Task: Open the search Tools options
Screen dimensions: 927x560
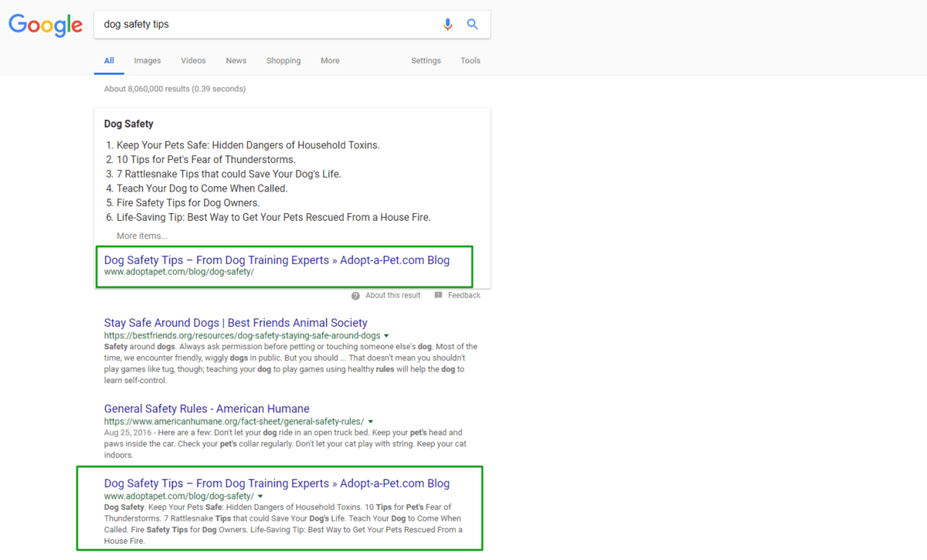Action: click(470, 61)
